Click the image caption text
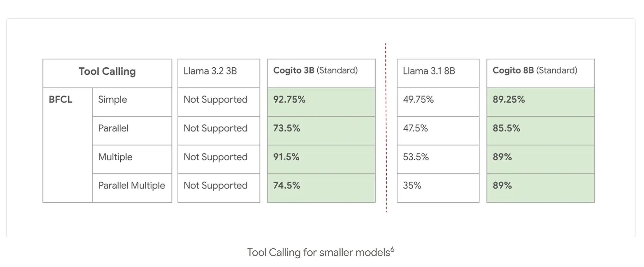The width and height of the screenshot is (644, 267). 321,252
